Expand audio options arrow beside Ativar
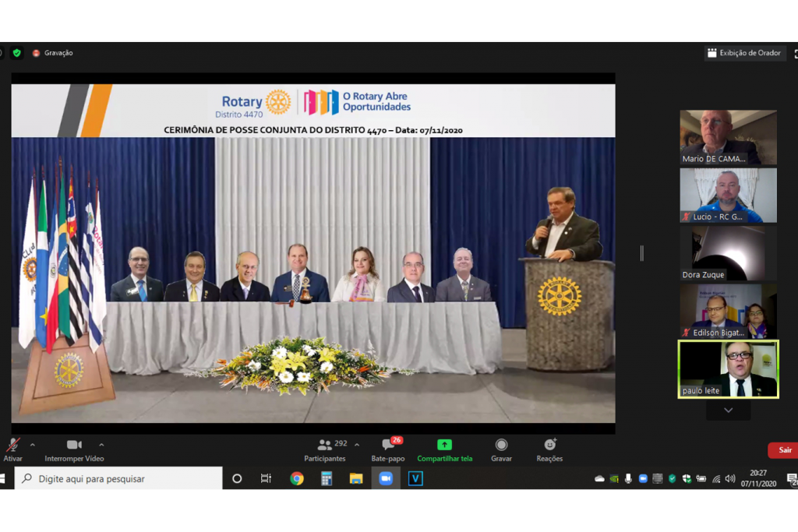The width and height of the screenshot is (798, 532). [x=32, y=445]
